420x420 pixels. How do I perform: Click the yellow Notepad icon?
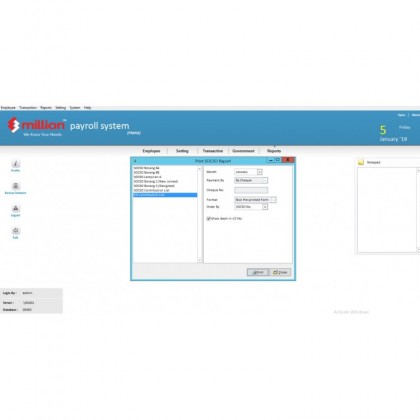(x=361, y=162)
